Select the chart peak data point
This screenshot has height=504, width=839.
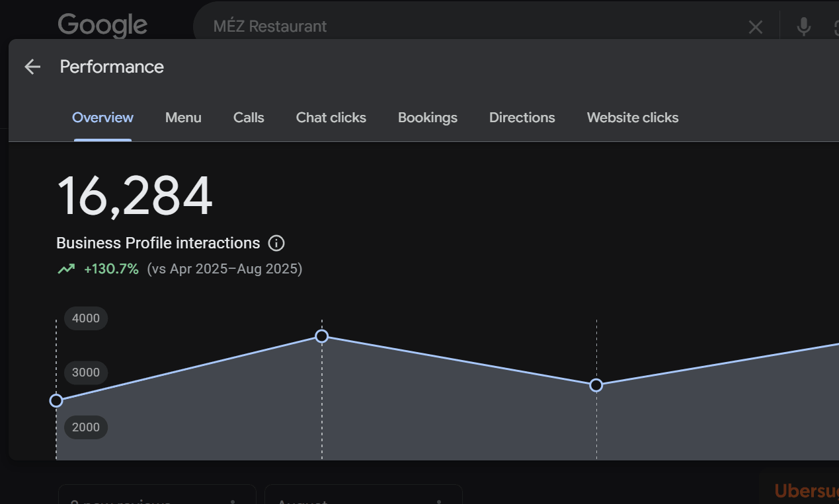pos(322,336)
